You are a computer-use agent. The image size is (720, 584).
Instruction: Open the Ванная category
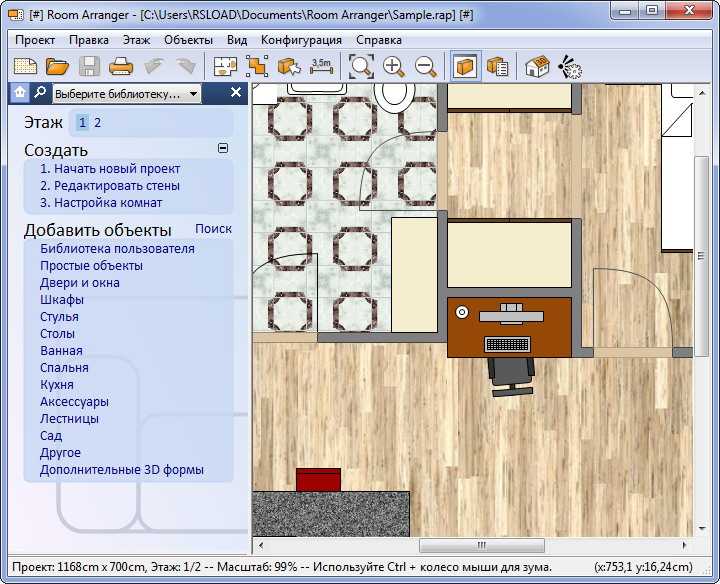61,351
